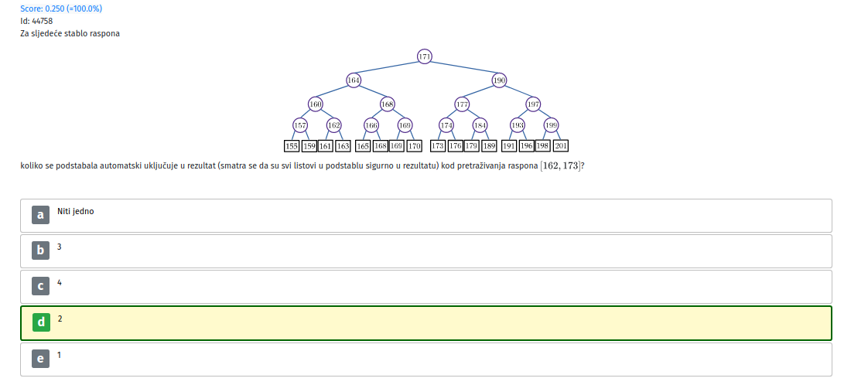Click the gray 'c' letter badge
Viewport: 868px width, 385px height.
pos(40,286)
